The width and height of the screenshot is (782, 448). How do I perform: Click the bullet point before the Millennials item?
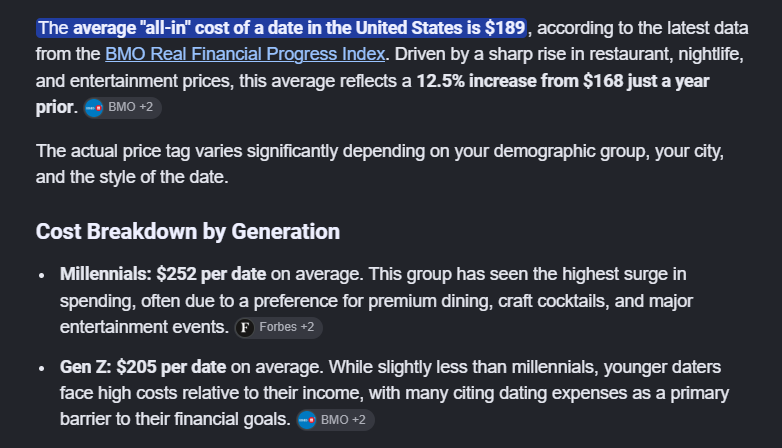(x=42, y=275)
